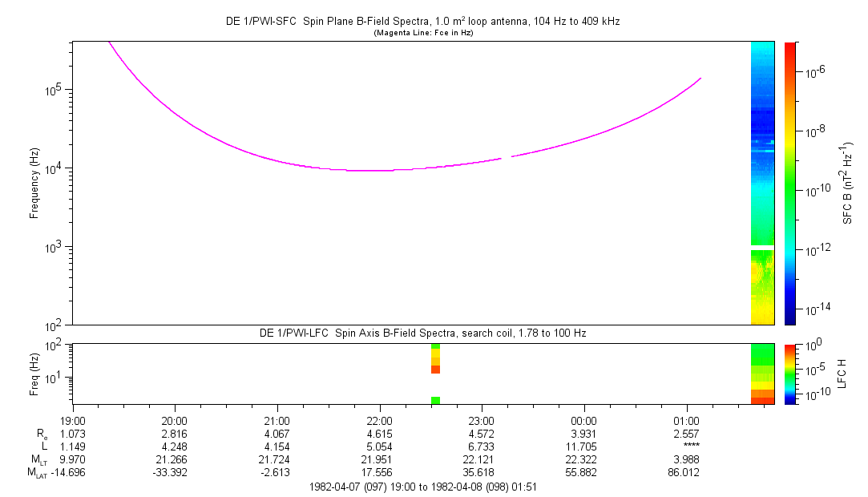Click the L value 11.705

[584, 446]
